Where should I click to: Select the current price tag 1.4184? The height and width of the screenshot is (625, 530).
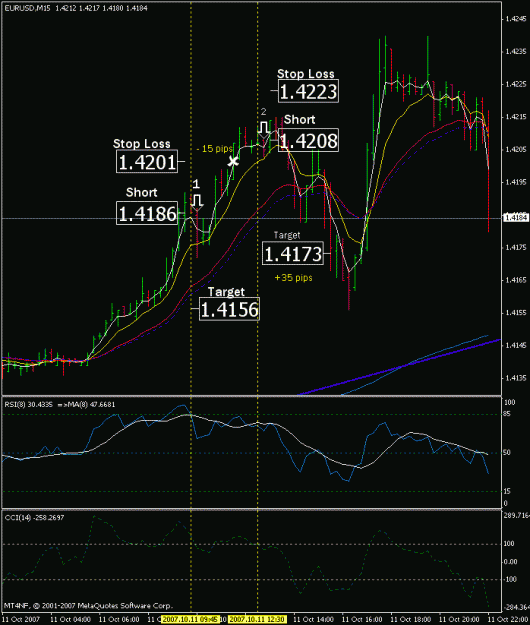pyautogui.click(x=516, y=218)
